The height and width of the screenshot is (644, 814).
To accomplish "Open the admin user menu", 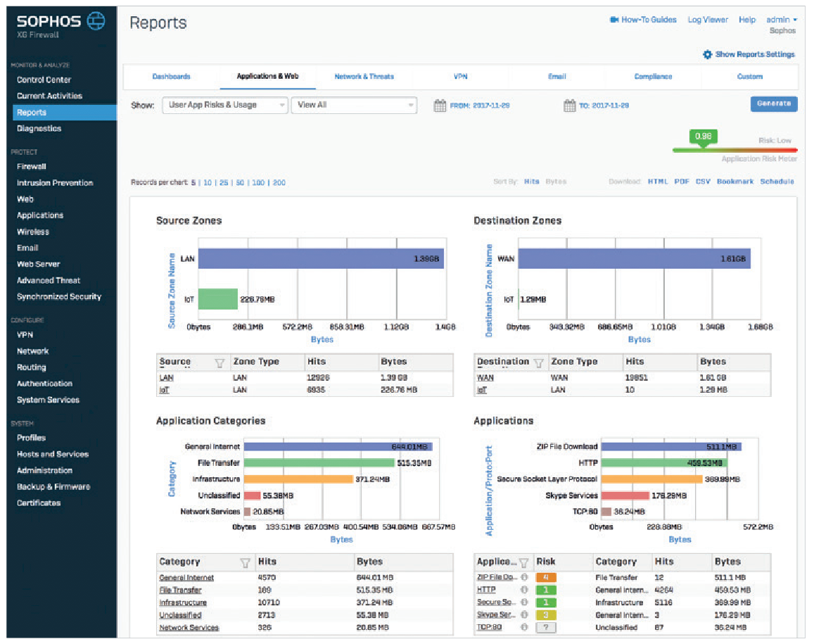I will [782, 20].
